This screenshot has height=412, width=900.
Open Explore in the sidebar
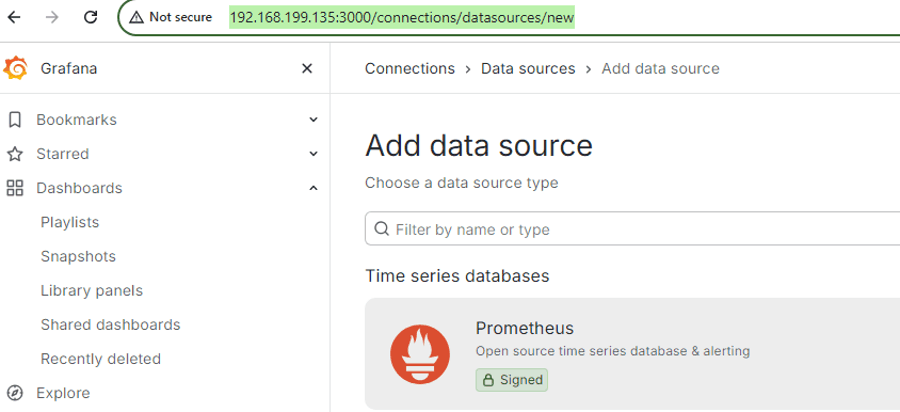click(x=63, y=393)
